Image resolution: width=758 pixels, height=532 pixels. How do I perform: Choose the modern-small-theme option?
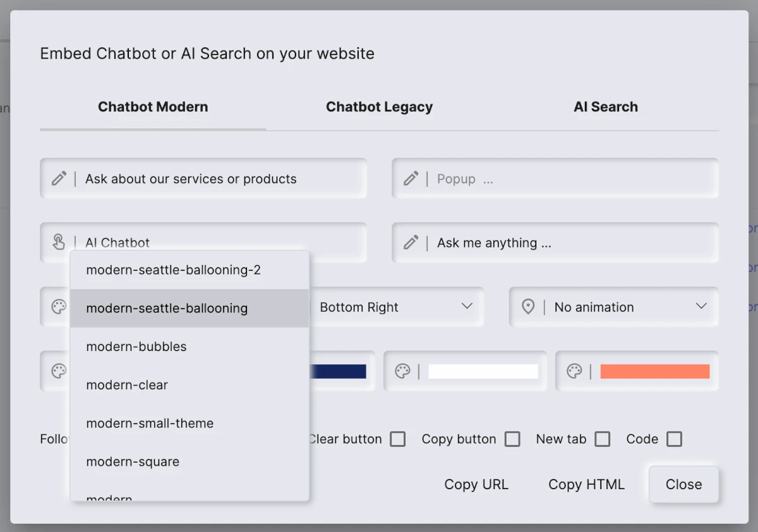tap(189, 423)
